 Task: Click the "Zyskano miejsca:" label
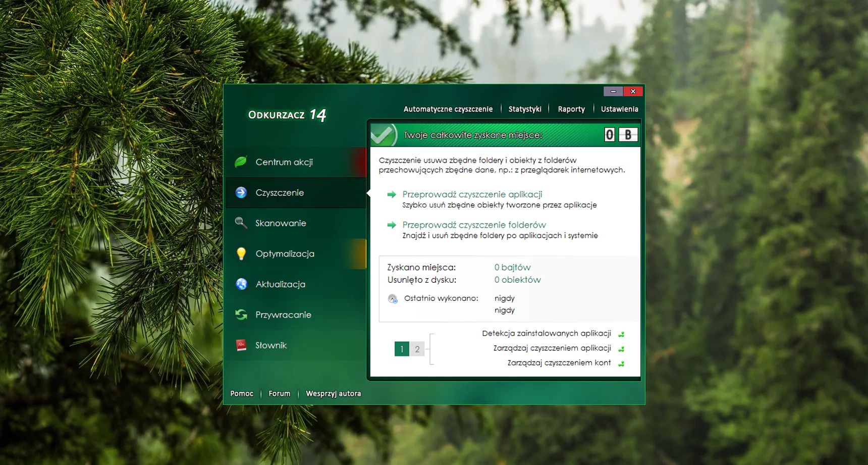[421, 267]
